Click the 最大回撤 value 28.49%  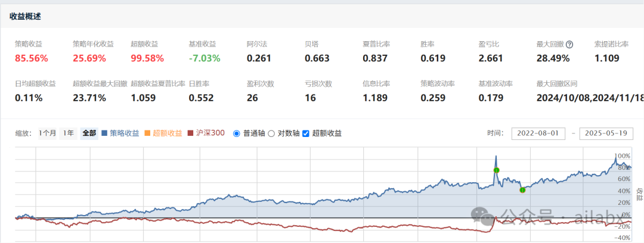(553, 58)
